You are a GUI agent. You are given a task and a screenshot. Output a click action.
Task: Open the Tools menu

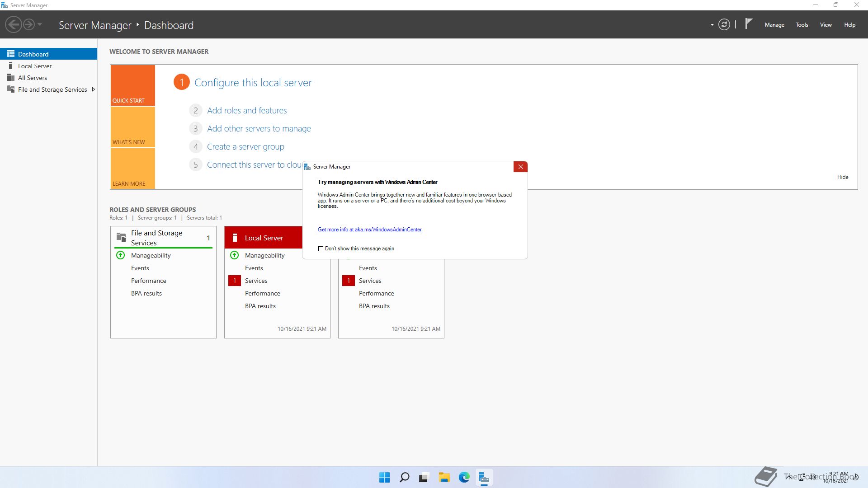802,25
